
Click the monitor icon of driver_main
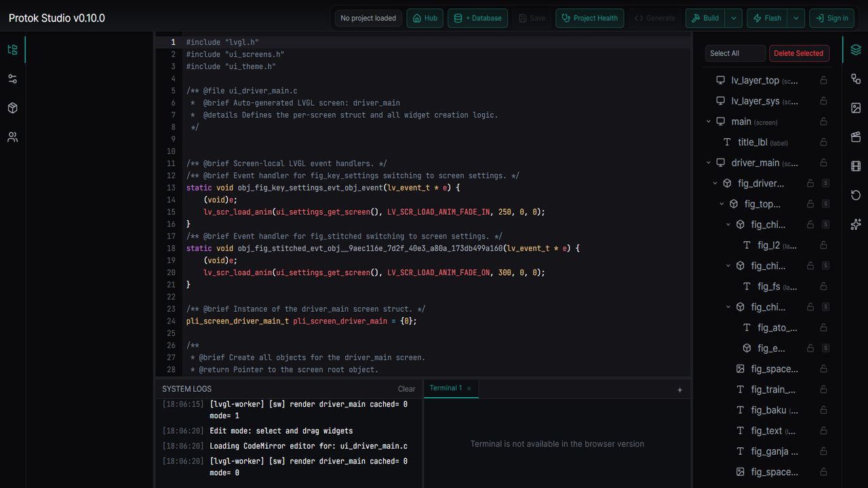click(x=721, y=163)
